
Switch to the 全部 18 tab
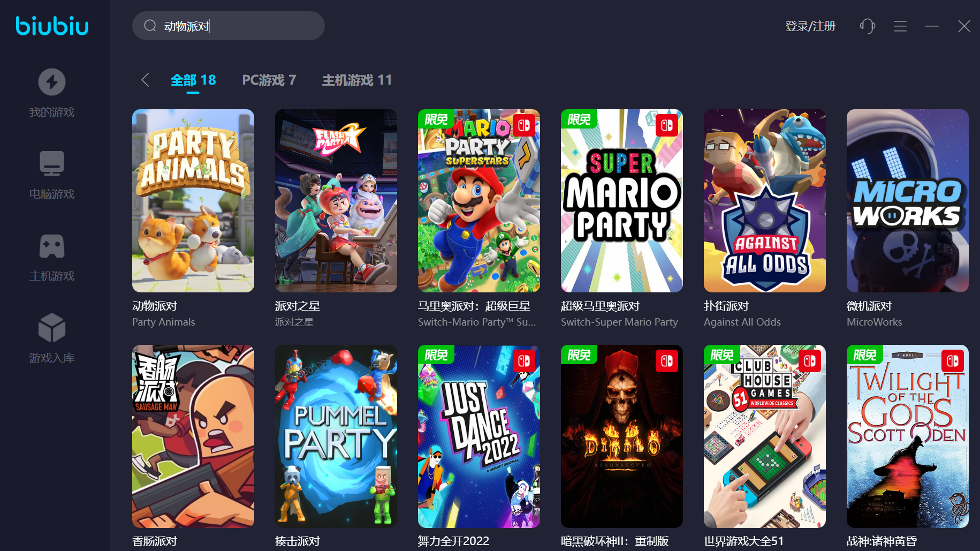pyautogui.click(x=193, y=80)
